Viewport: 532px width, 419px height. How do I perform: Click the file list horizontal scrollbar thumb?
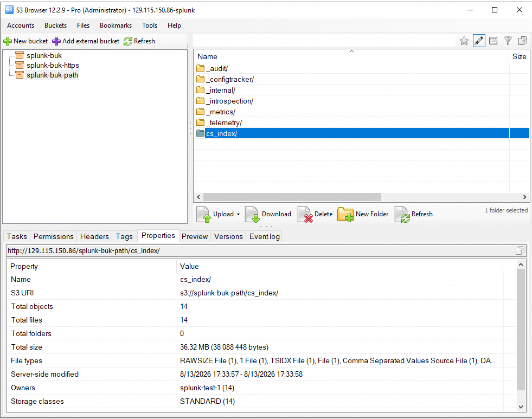pyautogui.click(x=292, y=197)
